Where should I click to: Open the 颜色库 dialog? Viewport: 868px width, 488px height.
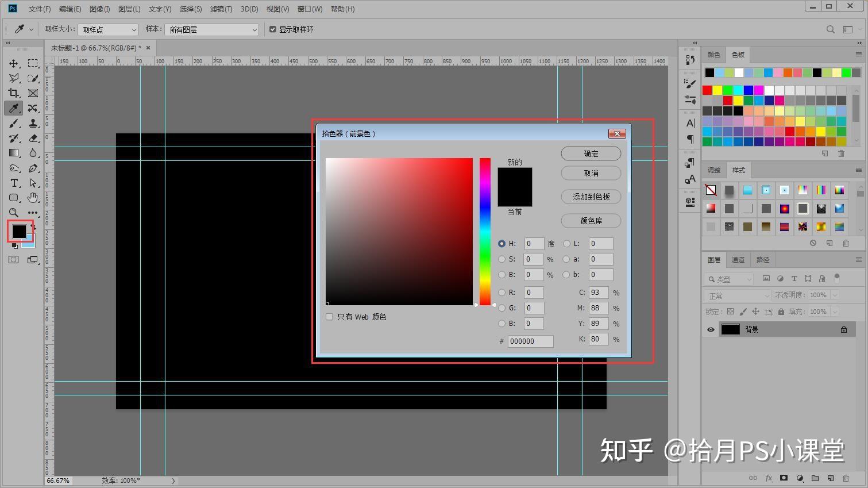click(x=591, y=221)
